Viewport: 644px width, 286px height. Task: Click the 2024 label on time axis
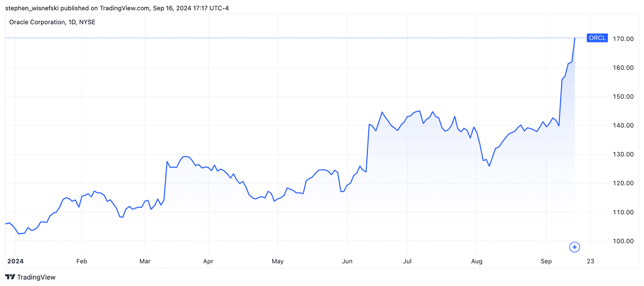[x=15, y=261]
